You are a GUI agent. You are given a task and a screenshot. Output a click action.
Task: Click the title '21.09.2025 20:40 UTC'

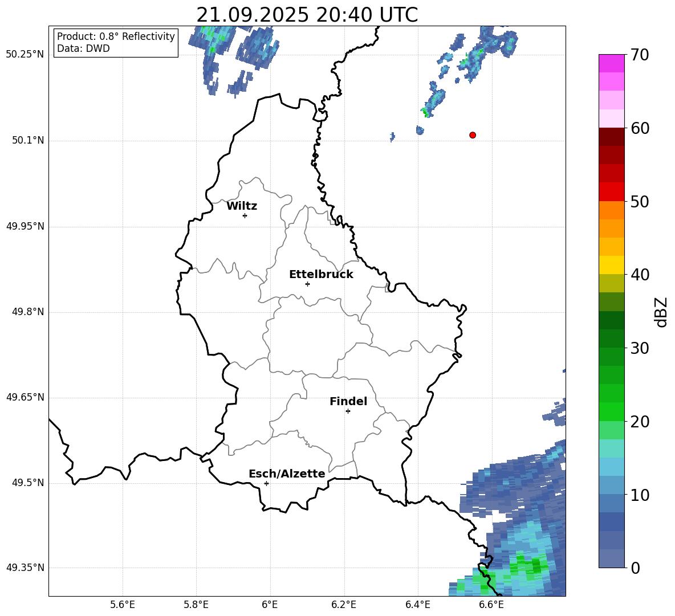coord(307,15)
